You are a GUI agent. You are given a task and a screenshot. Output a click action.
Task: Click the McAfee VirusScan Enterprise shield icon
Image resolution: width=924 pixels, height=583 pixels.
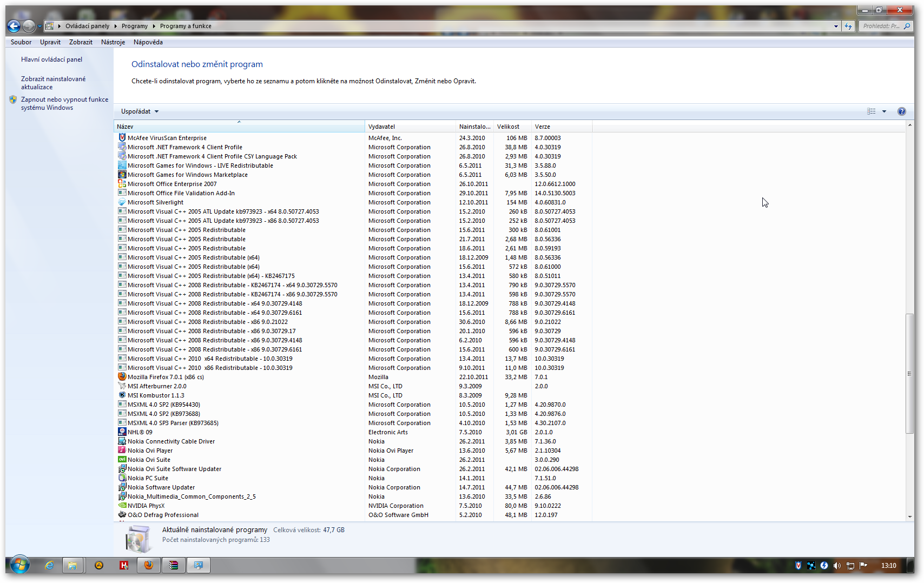click(122, 138)
